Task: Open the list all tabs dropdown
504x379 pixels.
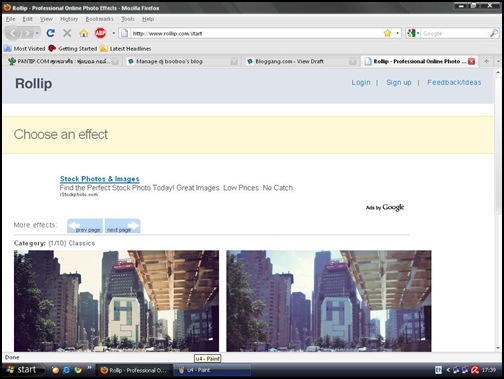Action: pos(498,61)
